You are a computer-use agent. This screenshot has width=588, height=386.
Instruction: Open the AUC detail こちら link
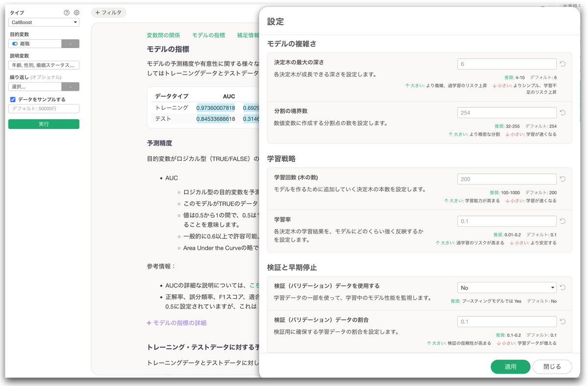click(255, 285)
